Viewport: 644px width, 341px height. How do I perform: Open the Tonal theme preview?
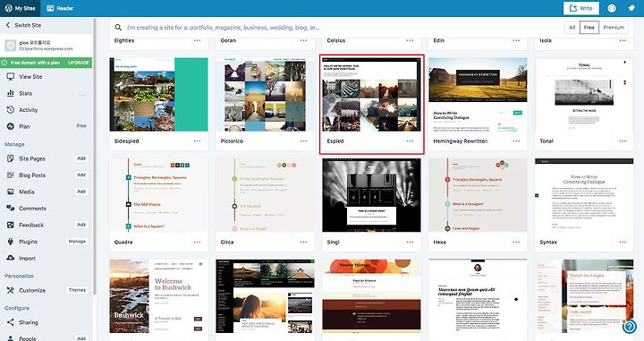click(584, 95)
